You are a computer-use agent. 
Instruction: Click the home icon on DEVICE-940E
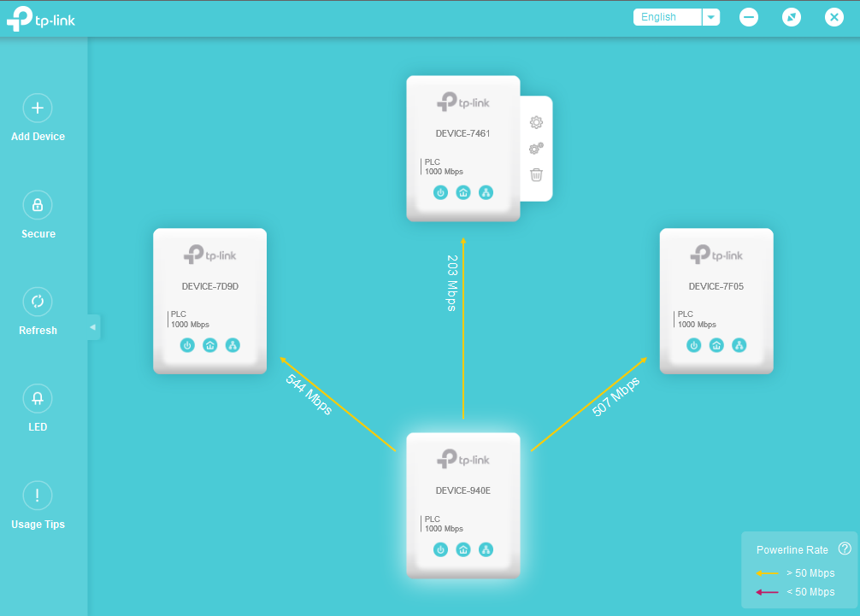pos(463,549)
